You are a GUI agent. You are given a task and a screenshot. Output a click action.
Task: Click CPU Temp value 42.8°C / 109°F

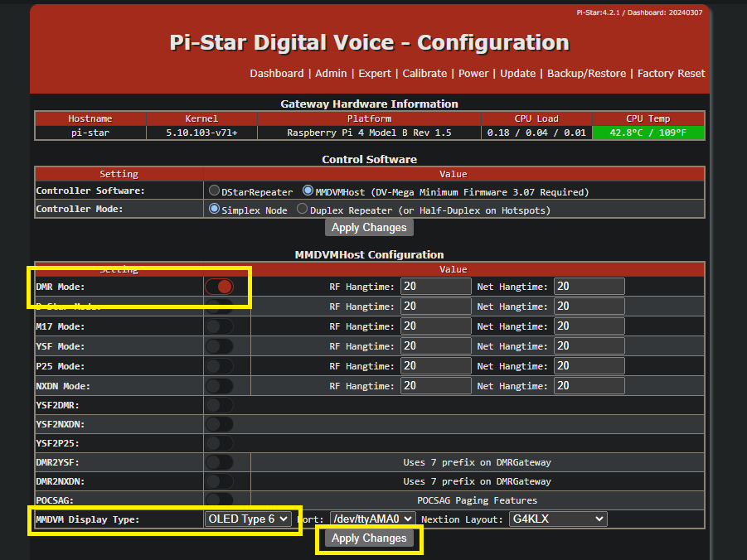[648, 133]
